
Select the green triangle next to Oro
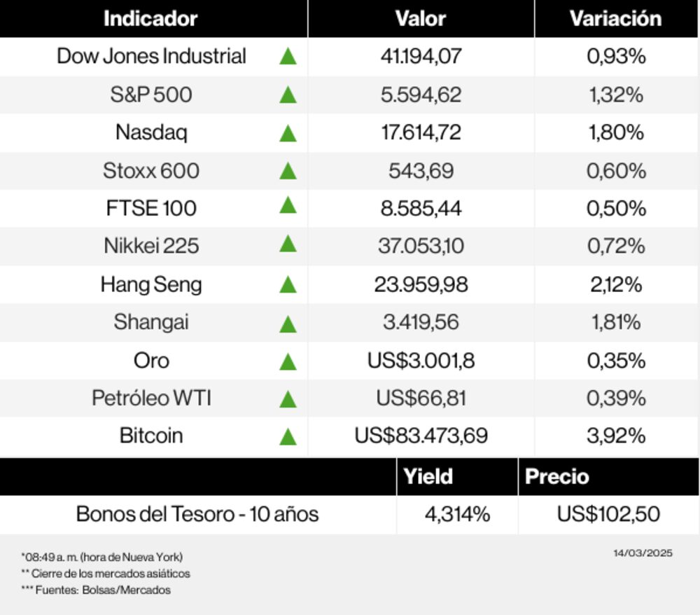(288, 361)
